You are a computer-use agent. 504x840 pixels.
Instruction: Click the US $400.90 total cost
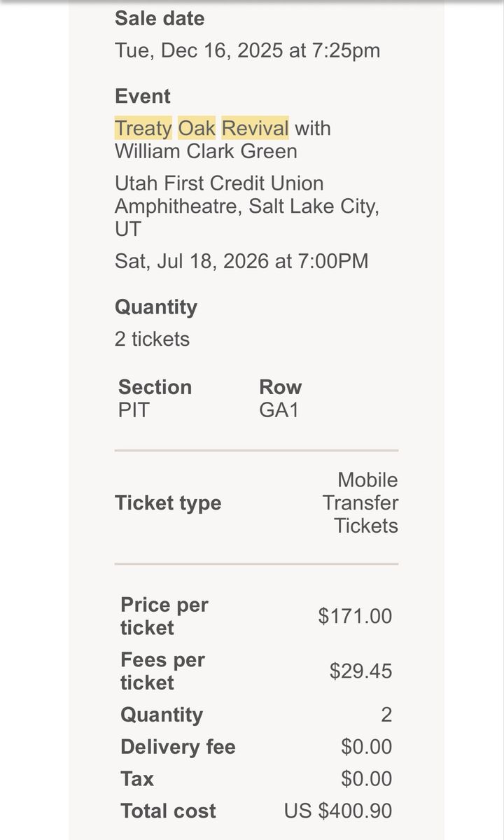pyautogui.click(x=338, y=811)
